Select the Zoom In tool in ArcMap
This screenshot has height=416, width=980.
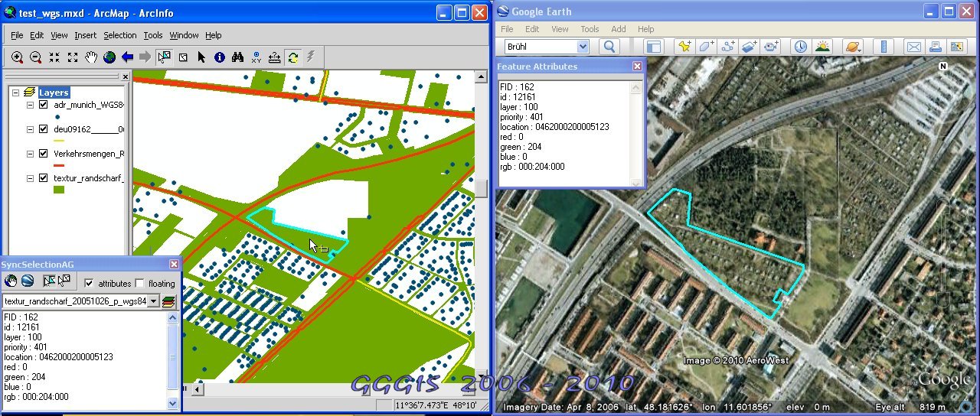(17, 57)
